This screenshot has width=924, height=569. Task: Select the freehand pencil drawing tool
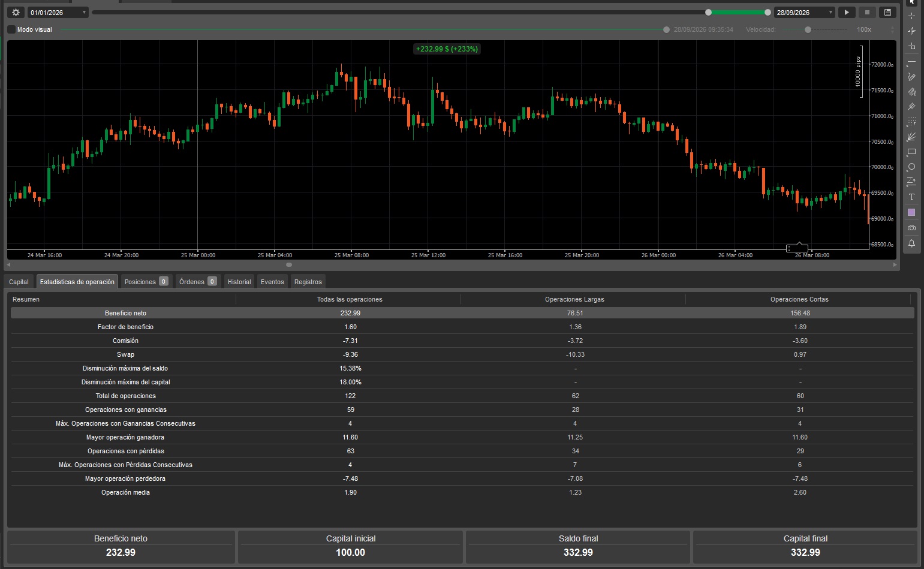coord(911,77)
